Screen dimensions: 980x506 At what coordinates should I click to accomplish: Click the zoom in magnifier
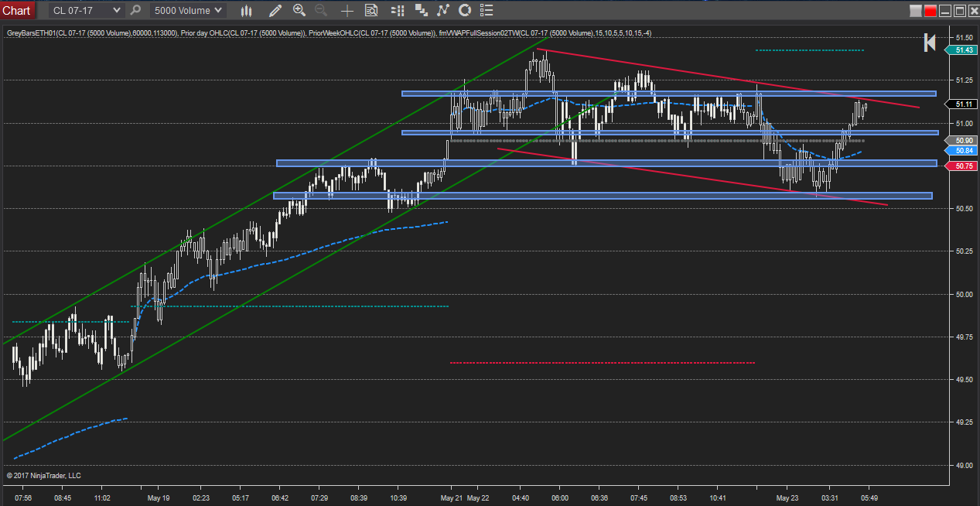tap(299, 11)
